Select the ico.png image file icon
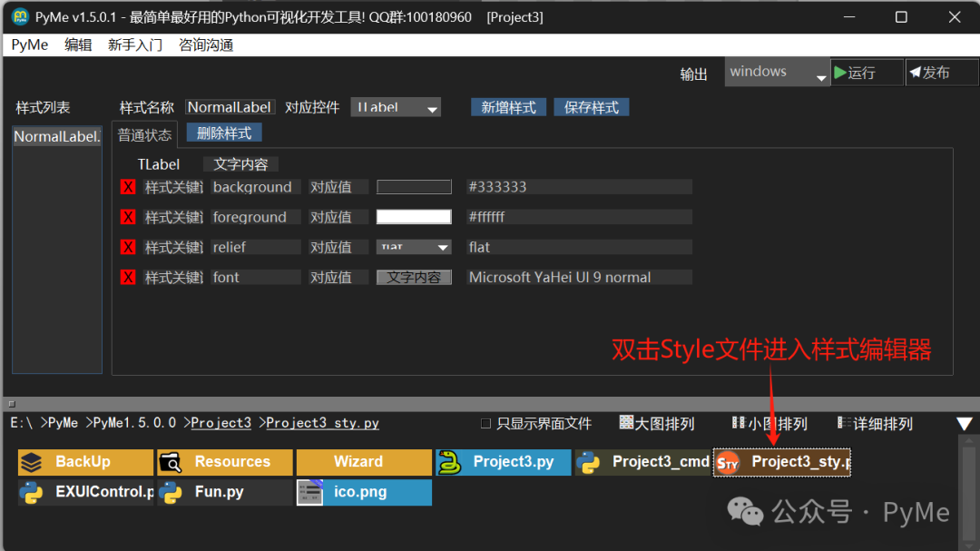980x551 pixels. pos(309,492)
